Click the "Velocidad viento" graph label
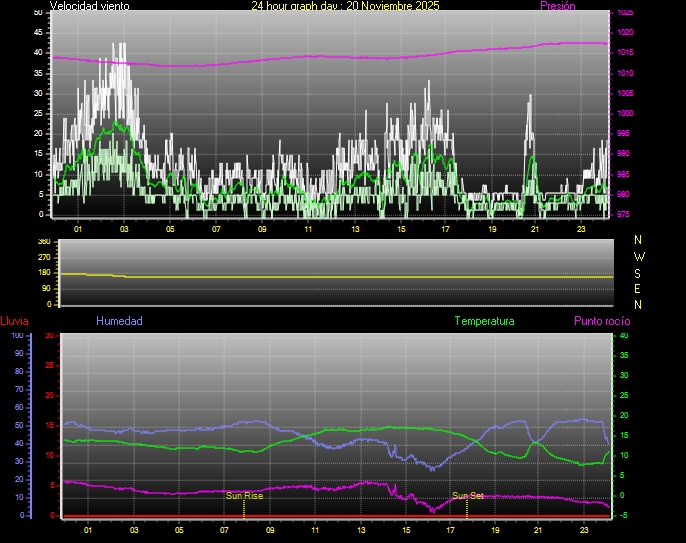The height and width of the screenshot is (543, 686). point(88,6)
